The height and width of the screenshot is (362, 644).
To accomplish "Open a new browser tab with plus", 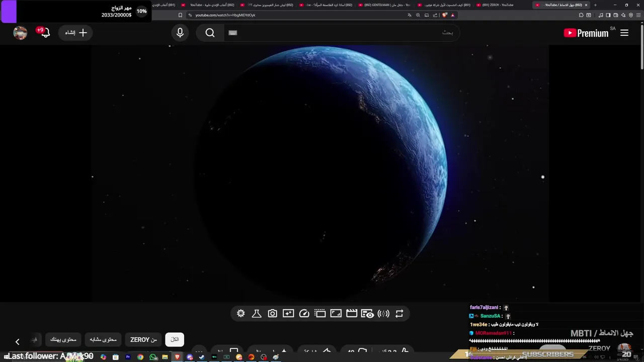I will pos(595,5).
